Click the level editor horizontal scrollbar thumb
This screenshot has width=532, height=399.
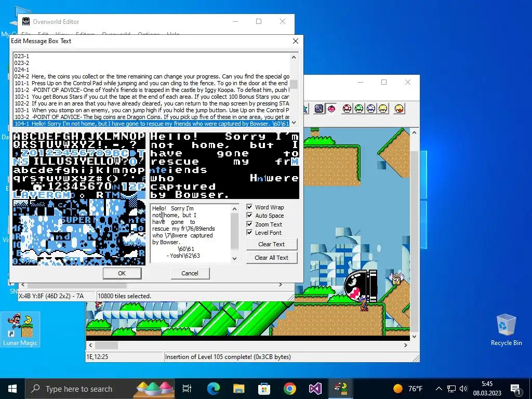point(107,345)
